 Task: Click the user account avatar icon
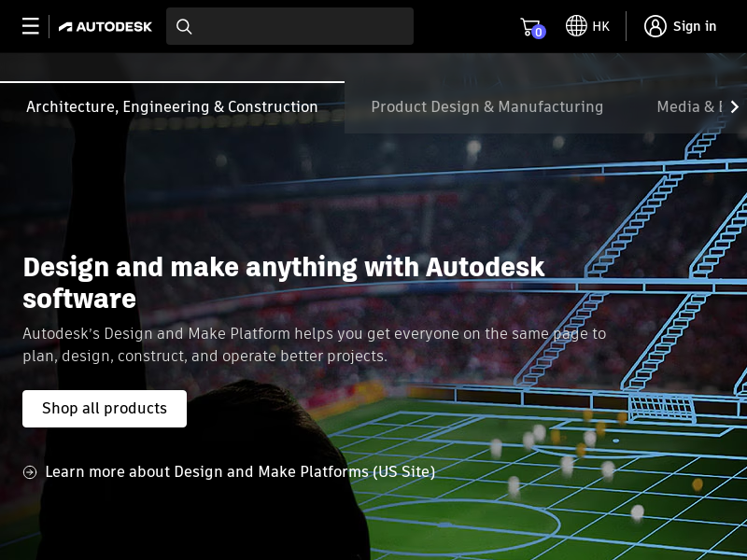point(655,26)
